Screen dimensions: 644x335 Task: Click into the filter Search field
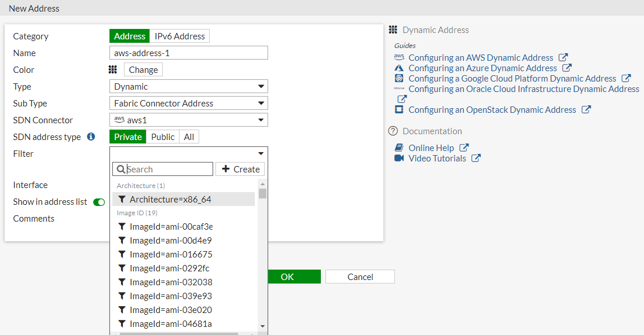coord(168,170)
